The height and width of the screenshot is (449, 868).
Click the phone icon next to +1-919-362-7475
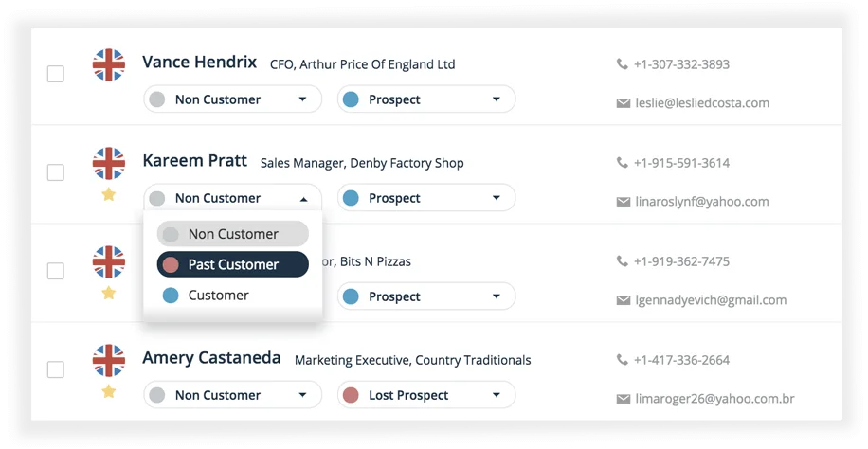623,261
